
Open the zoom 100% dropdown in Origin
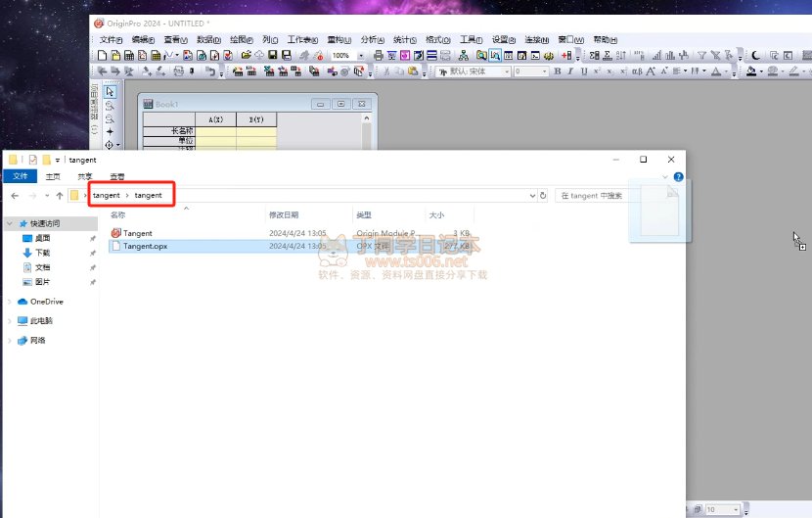coord(361,56)
